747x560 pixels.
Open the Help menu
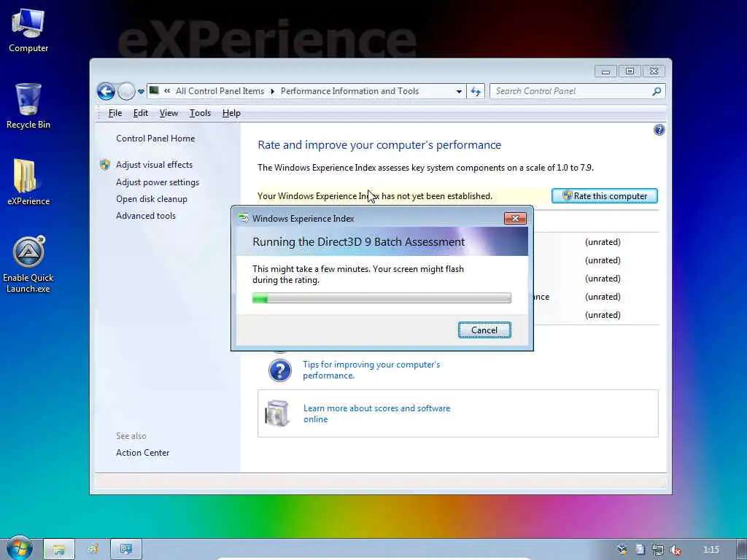point(231,113)
